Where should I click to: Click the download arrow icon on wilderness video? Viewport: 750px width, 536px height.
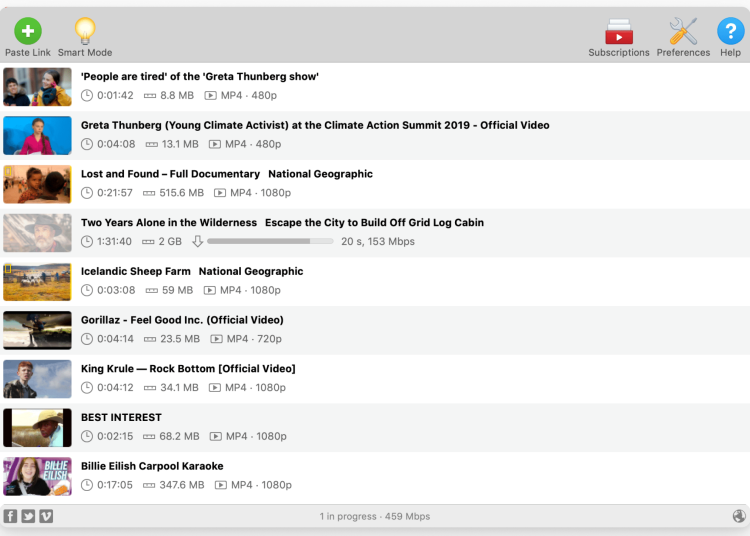pyautogui.click(x=197, y=241)
